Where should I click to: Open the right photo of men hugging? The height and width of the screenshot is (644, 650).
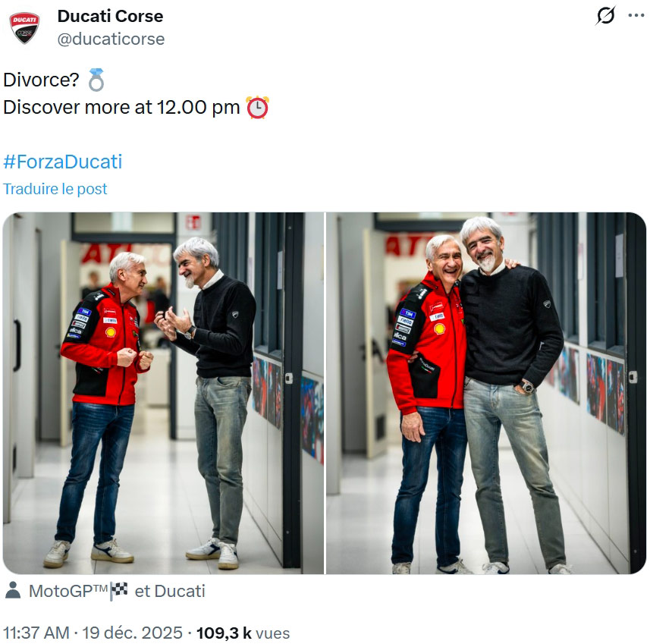point(486,393)
